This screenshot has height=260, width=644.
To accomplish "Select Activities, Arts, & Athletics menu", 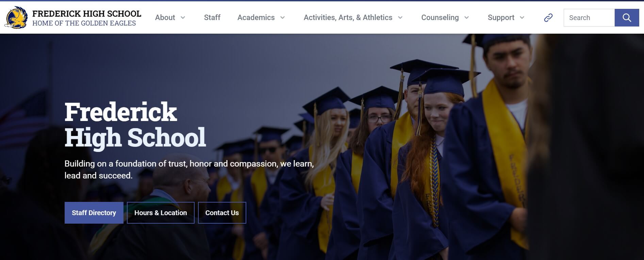I will click(x=348, y=18).
